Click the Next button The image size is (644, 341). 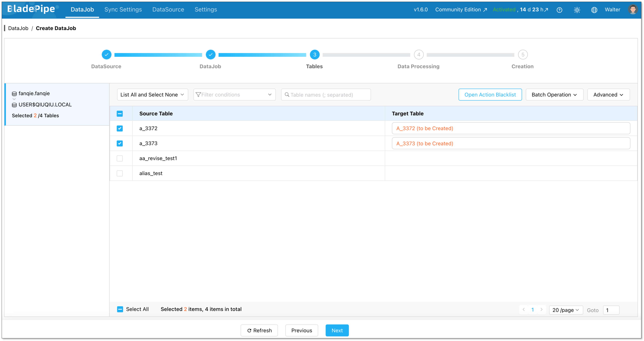tap(337, 330)
